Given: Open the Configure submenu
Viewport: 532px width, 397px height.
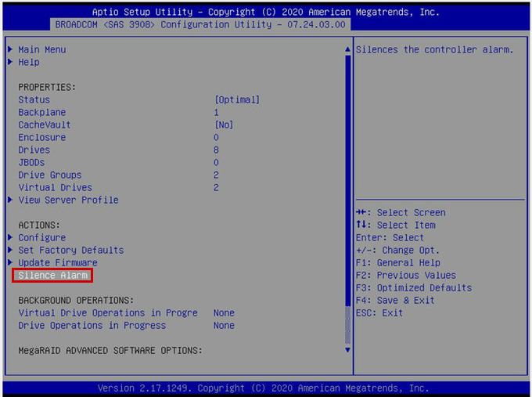Looking at the screenshot, I should pyautogui.click(x=41, y=237).
